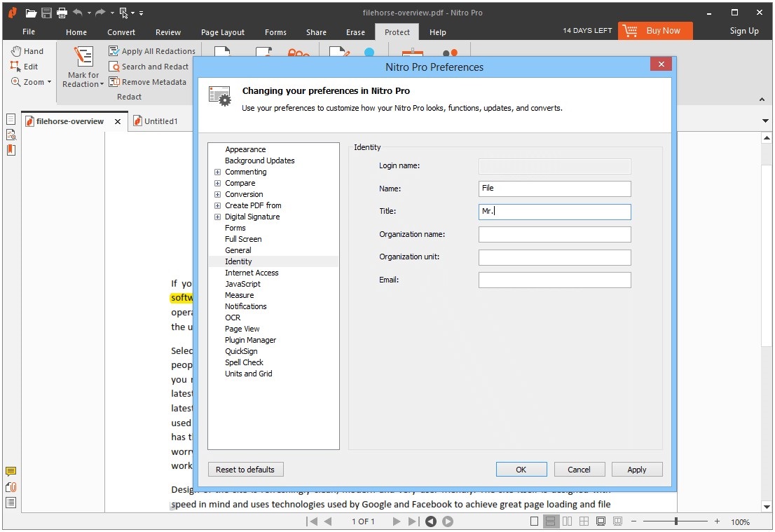Switch to the Home ribbon tab

76,32
